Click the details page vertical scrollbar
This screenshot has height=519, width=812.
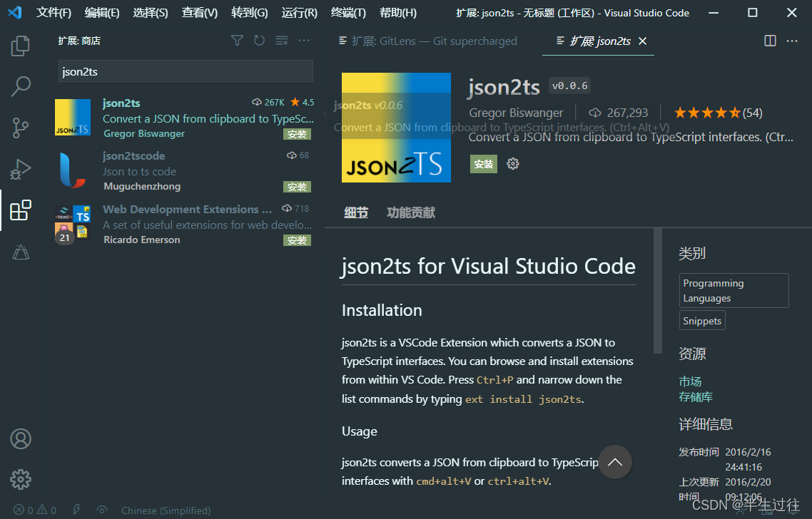coord(658,291)
